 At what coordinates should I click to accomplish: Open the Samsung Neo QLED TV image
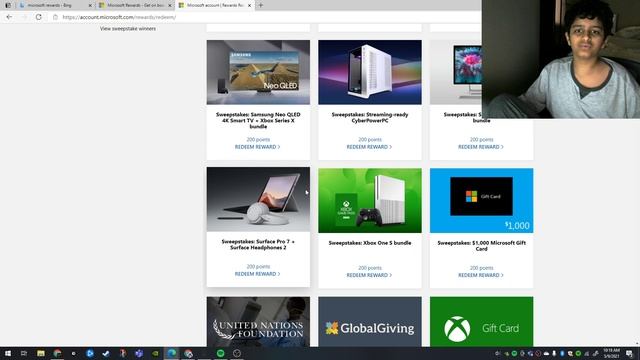click(x=258, y=72)
